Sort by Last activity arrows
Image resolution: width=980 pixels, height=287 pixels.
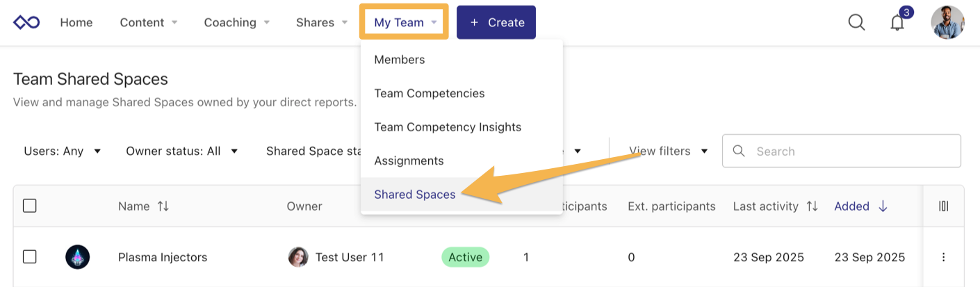coord(812,206)
